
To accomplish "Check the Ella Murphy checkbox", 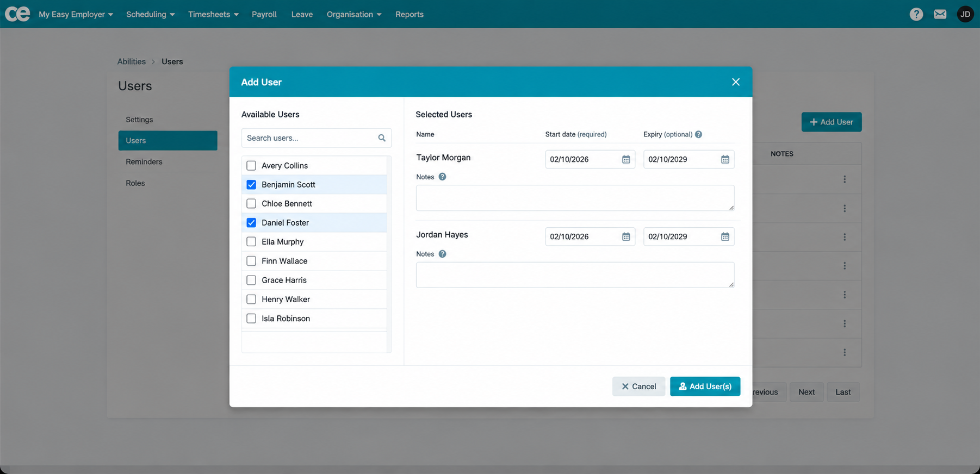I will click(x=251, y=242).
